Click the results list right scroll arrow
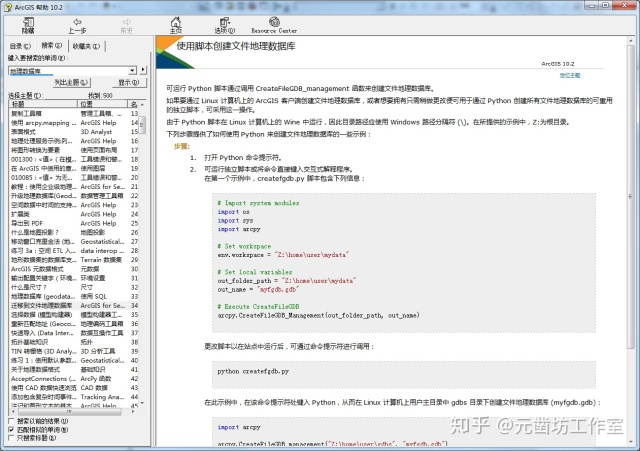This screenshot has height=451, width=640. [133, 412]
